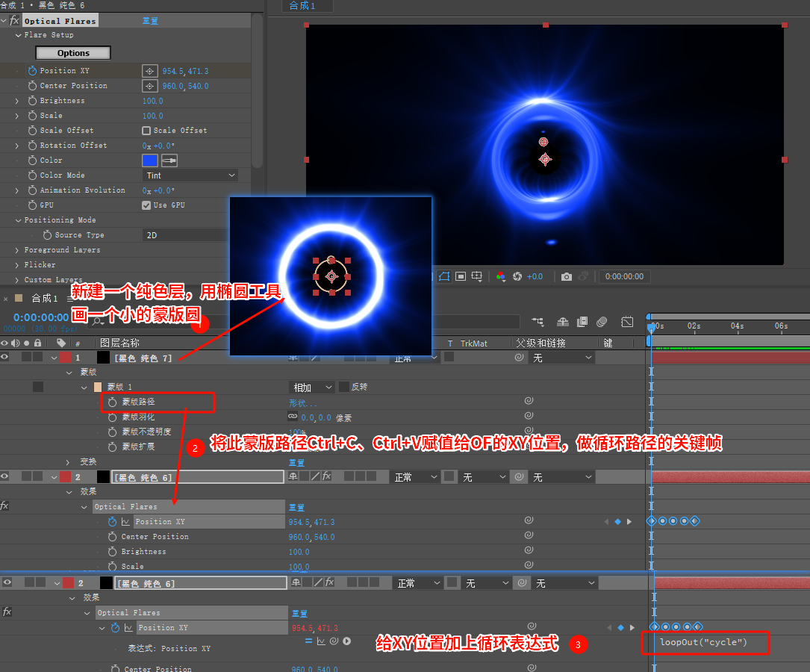Screen dimensions: 810x672
Task: Enable the Scale Offset checkbox
Action: 146,131
